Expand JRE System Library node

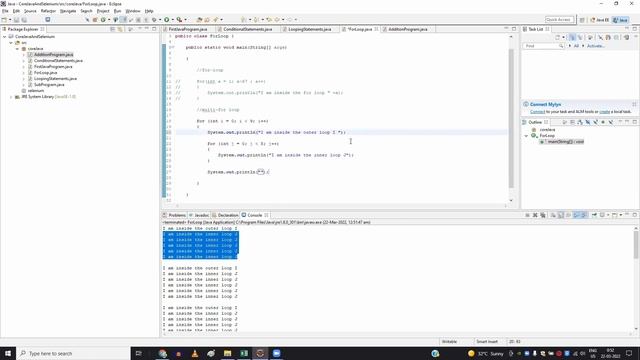(11, 97)
